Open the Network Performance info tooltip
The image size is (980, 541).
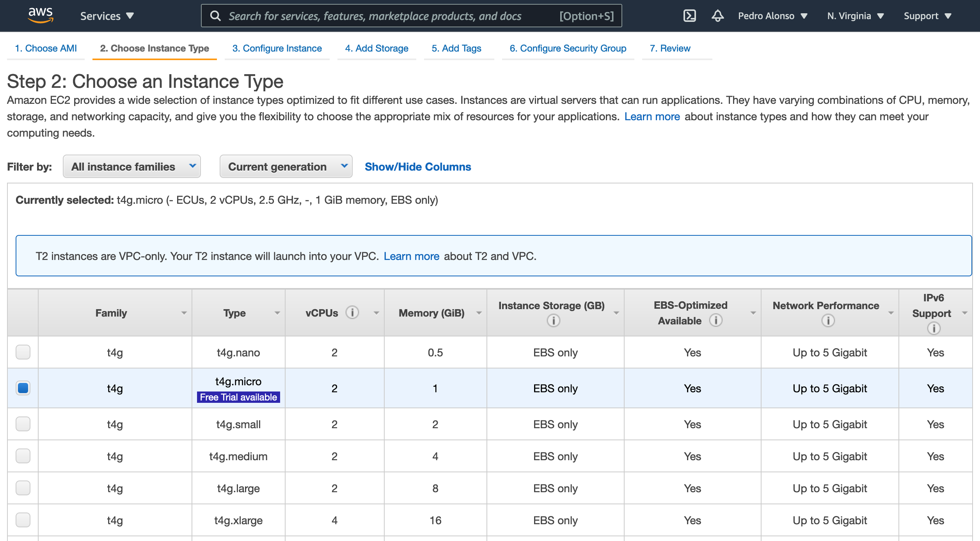828,321
